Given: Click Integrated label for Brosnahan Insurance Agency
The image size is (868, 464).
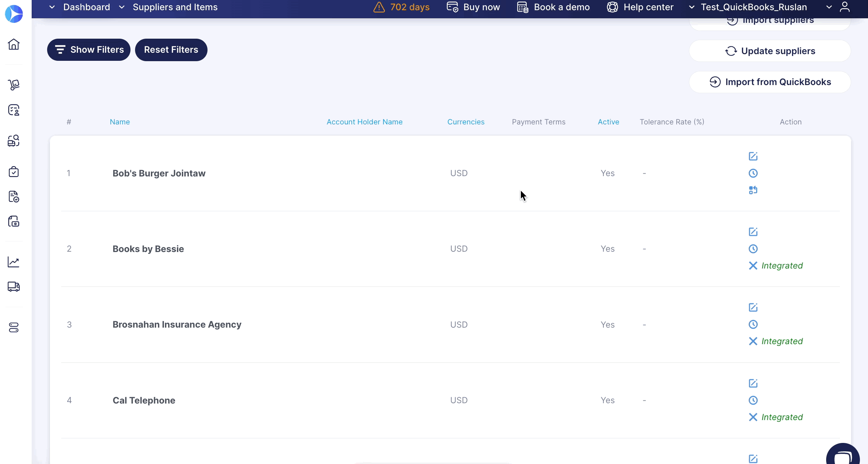Looking at the screenshot, I should point(782,341).
